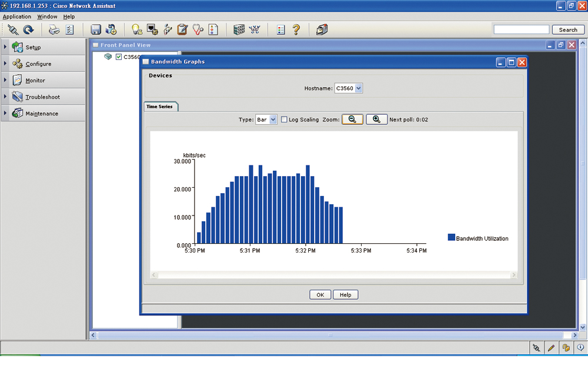
Task: Click the Save Configuration floppy icon
Action: (96, 29)
